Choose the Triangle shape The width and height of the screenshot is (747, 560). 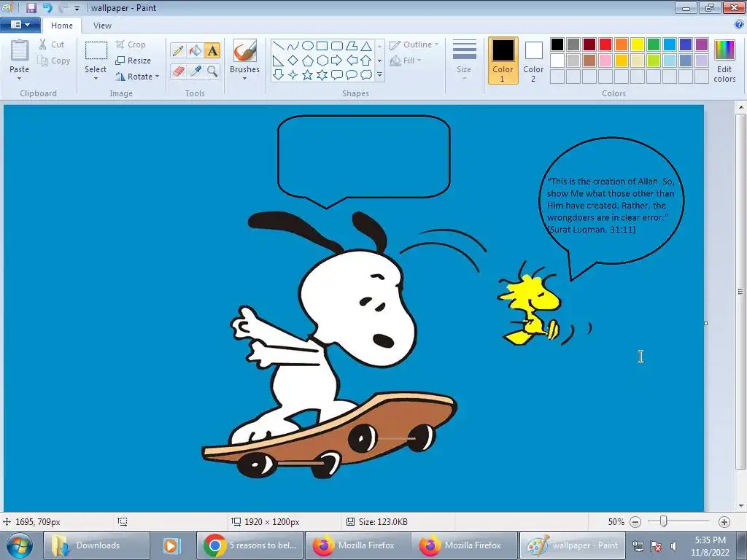tap(366, 46)
